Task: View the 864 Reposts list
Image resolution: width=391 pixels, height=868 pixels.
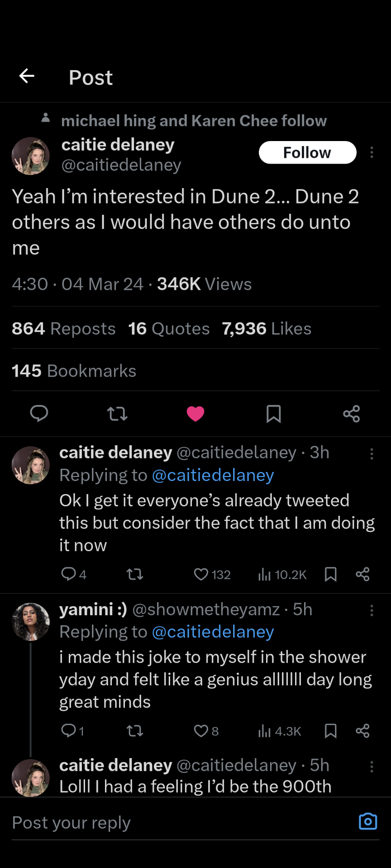Action: 64,329
